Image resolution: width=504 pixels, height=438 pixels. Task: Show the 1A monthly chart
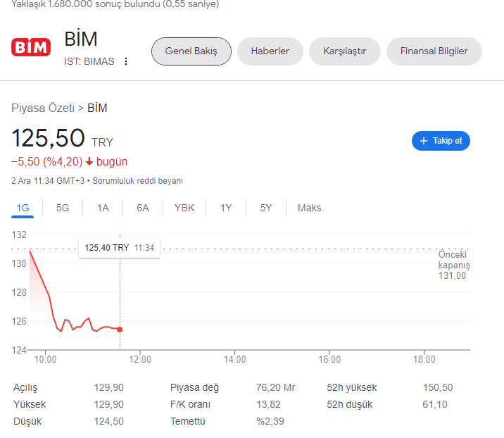point(103,208)
